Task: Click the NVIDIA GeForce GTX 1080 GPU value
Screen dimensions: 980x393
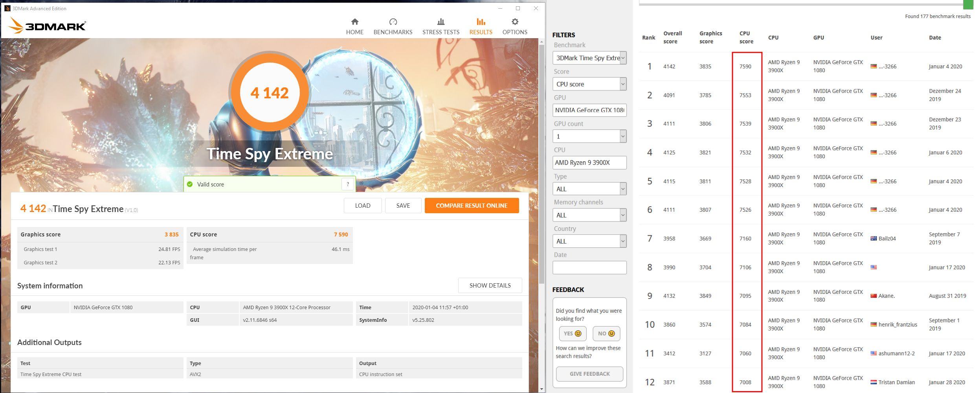Action: coord(103,307)
